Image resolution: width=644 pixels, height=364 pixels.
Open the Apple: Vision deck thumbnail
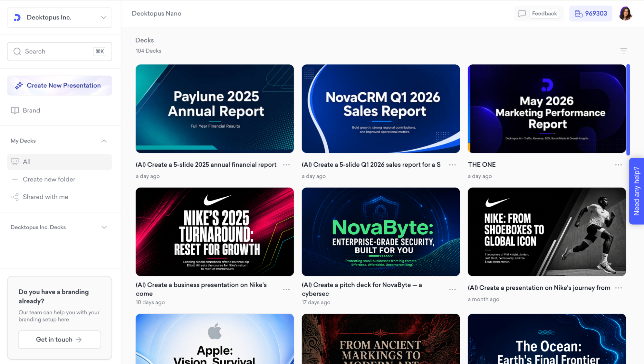(215, 339)
